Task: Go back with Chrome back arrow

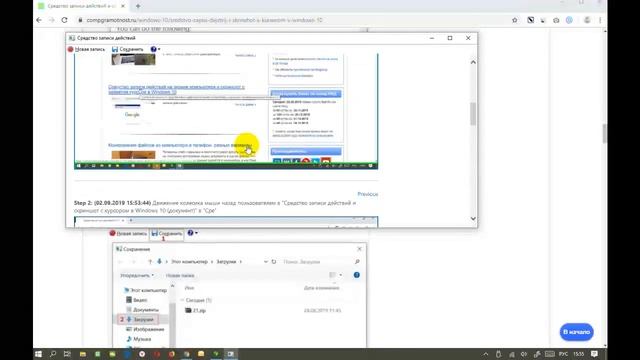Action: tap(39, 20)
